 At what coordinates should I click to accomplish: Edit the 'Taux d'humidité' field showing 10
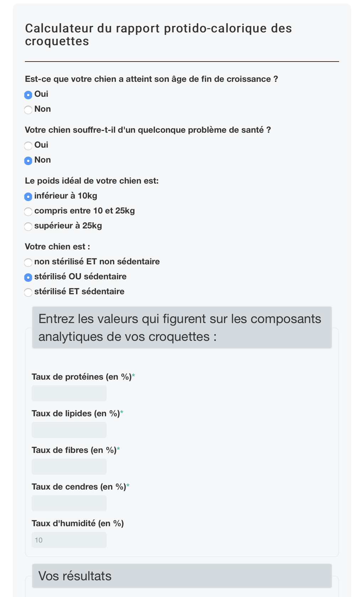(x=69, y=540)
